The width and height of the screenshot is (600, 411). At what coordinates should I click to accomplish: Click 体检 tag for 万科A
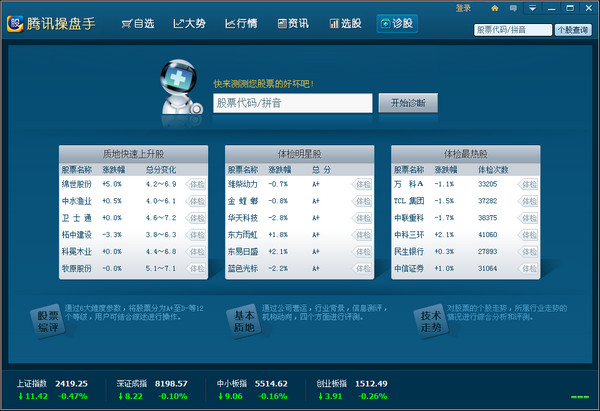(528, 184)
